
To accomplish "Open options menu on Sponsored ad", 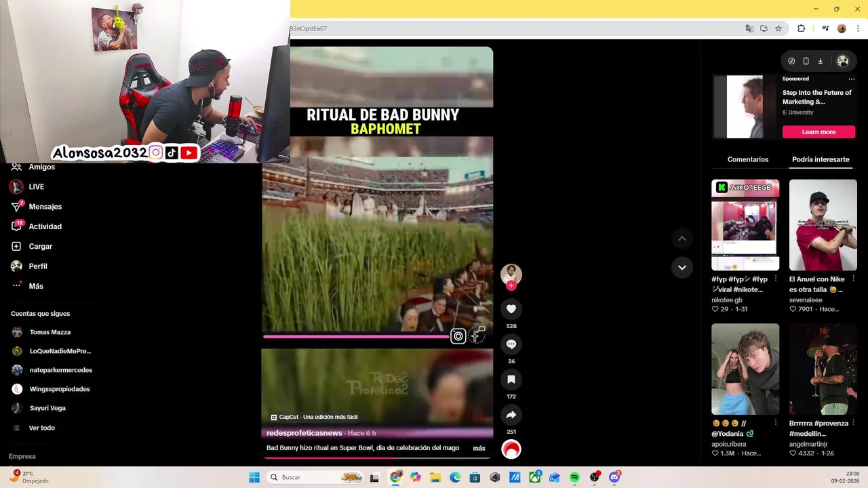I will [852, 79].
